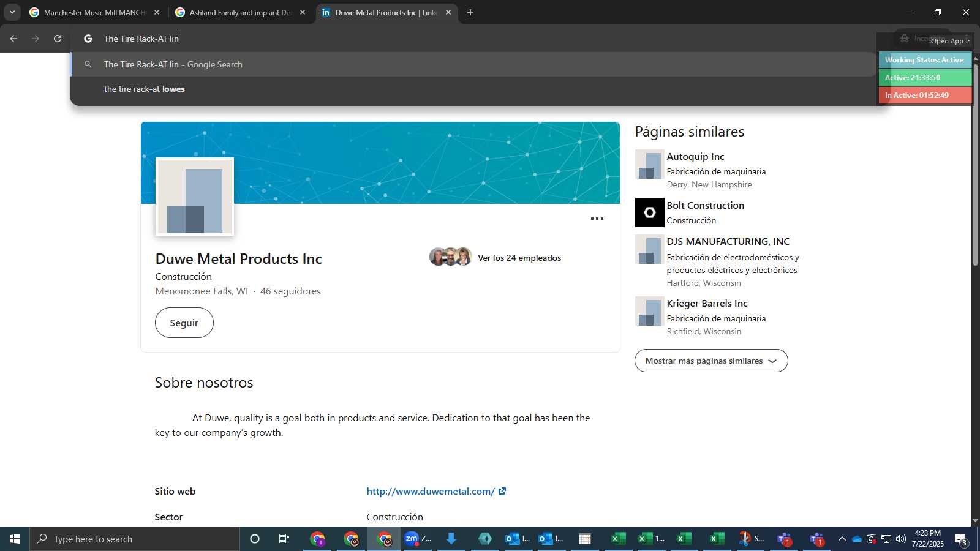The width and height of the screenshot is (980, 551).
Task: Click the Menomonee Falls, WI location text
Action: (x=202, y=291)
